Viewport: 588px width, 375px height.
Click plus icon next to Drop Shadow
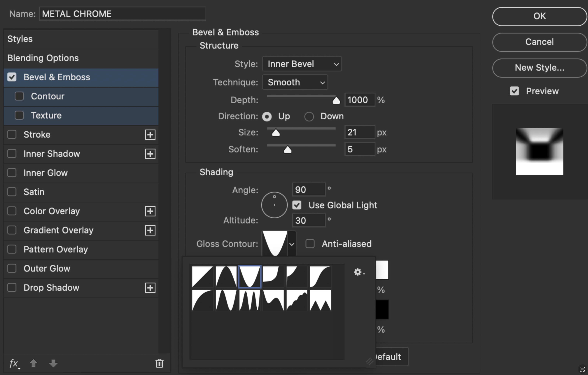pyautogui.click(x=150, y=288)
